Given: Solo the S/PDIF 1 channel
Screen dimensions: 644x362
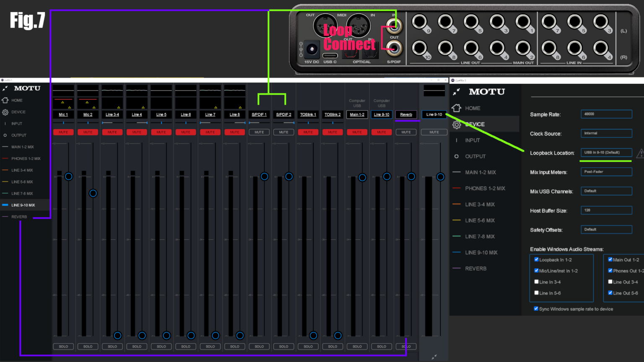Looking at the screenshot, I should 259,346.
